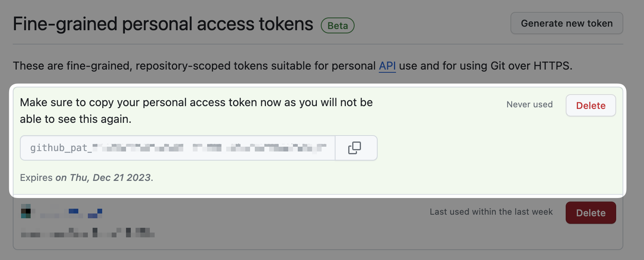The width and height of the screenshot is (644, 260).
Task: Click the Beta badge next to the heading
Action: 338,25
